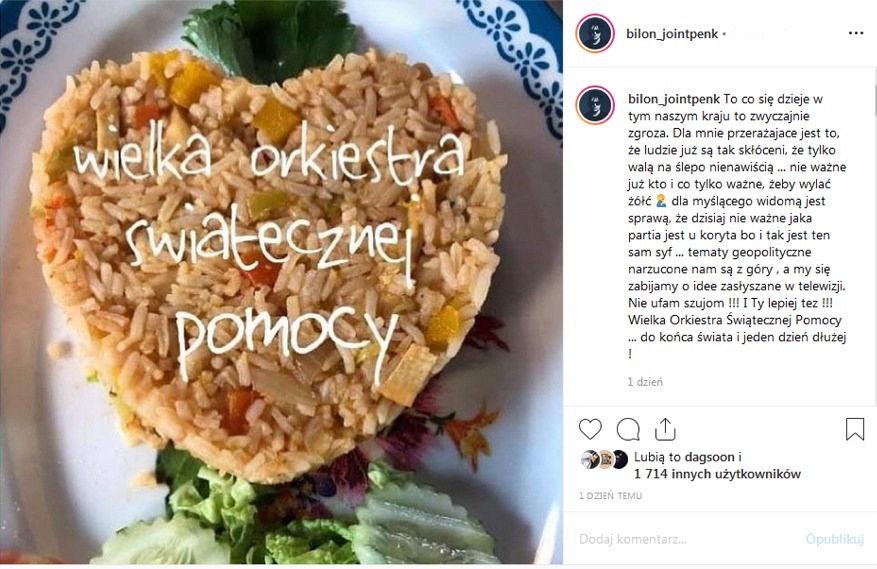This screenshot has width=877, height=569.
Task: Focus the Dodaj komentarz input field
Action: pos(688,539)
